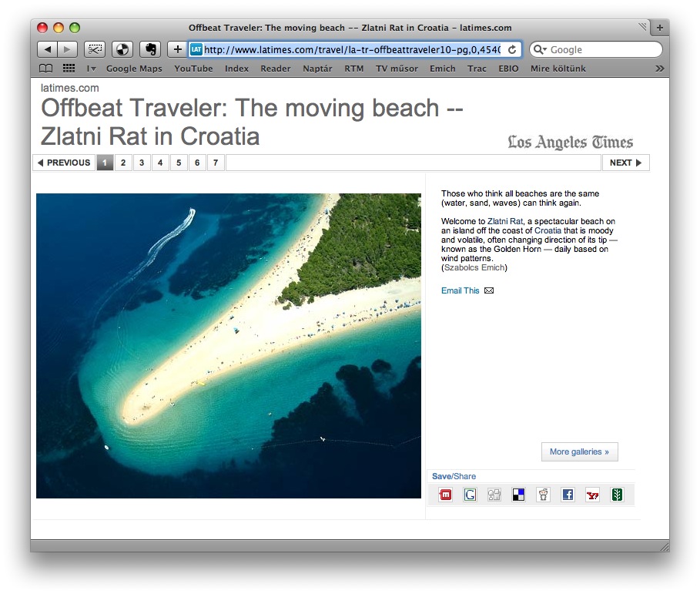Open the Google search magnifier dropdown
Image resolution: width=700 pixels, height=594 pixels.
click(x=540, y=49)
